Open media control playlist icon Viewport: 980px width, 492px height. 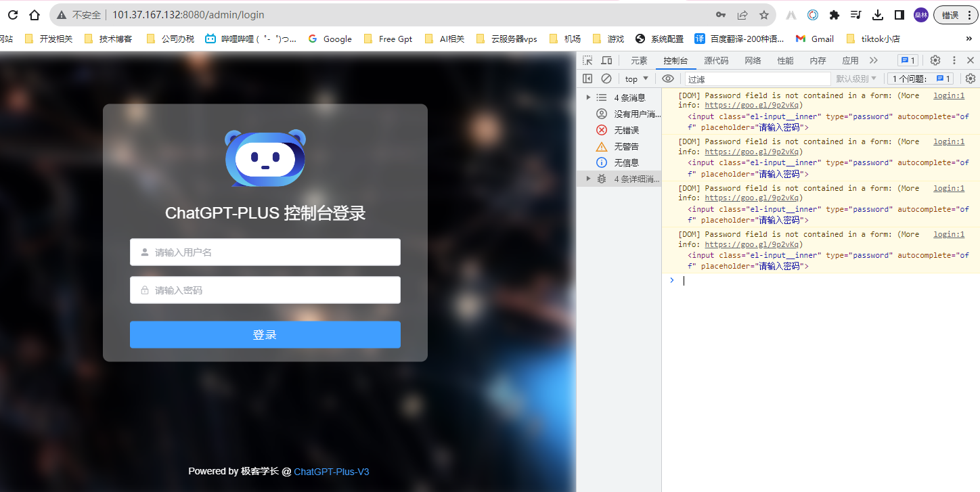click(856, 15)
